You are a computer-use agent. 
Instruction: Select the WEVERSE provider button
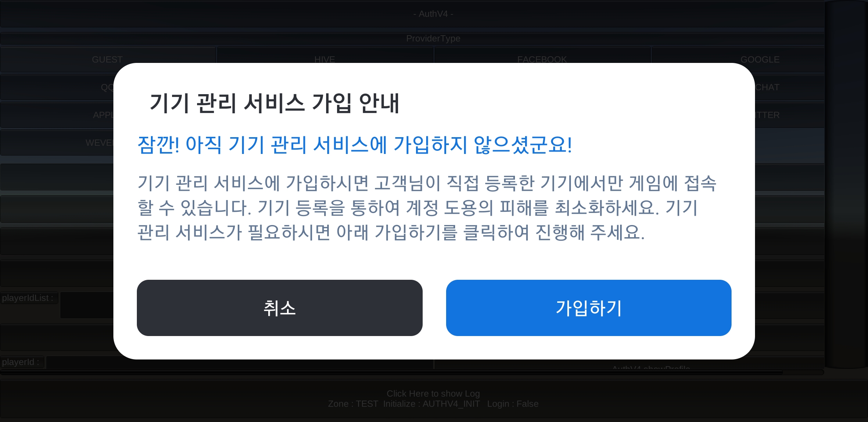pos(57,143)
